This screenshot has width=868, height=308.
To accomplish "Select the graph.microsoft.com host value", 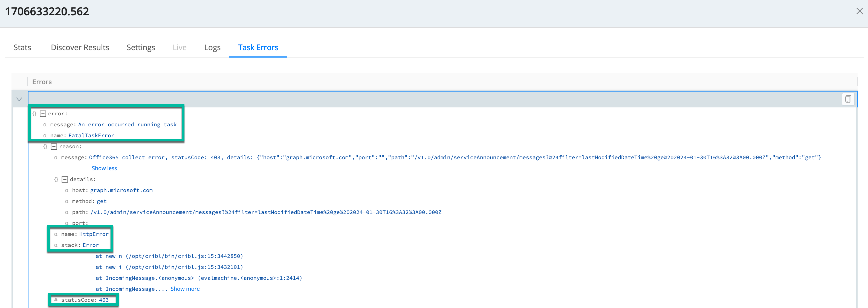I will pyautogui.click(x=121, y=190).
